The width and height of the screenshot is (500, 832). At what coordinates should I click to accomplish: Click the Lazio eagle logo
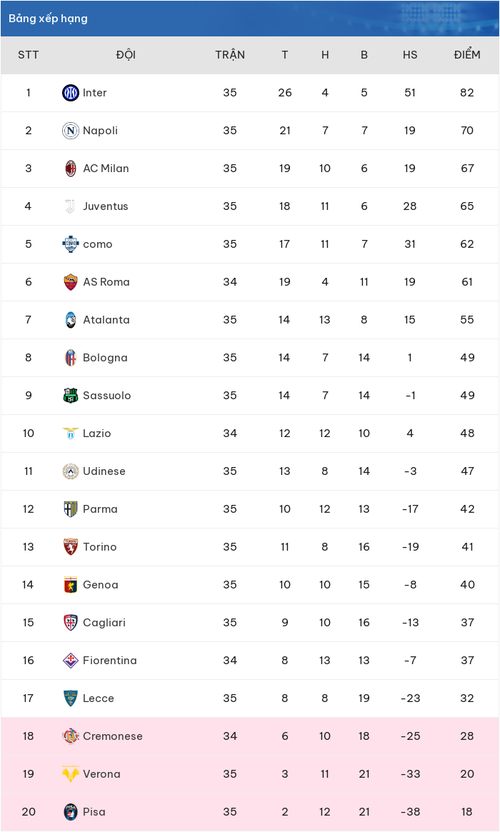[71, 433]
